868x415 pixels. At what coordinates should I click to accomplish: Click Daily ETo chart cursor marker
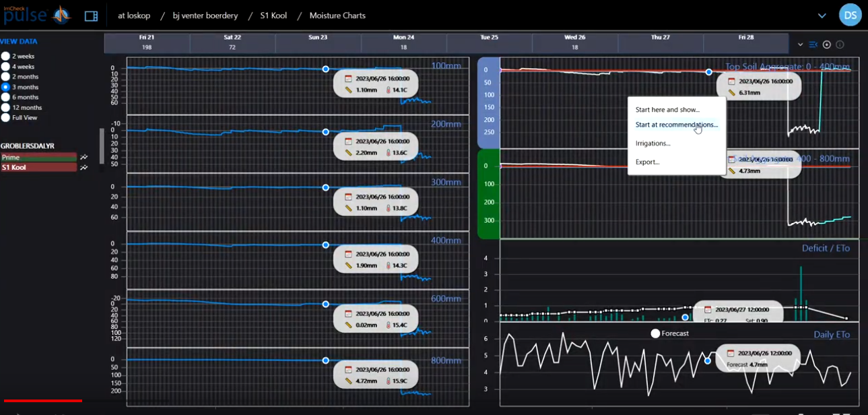(708, 361)
